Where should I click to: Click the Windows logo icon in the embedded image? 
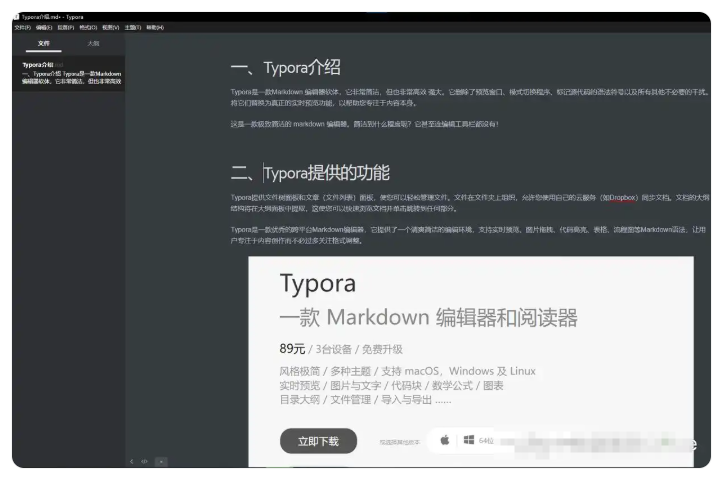(x=469, y=440)
